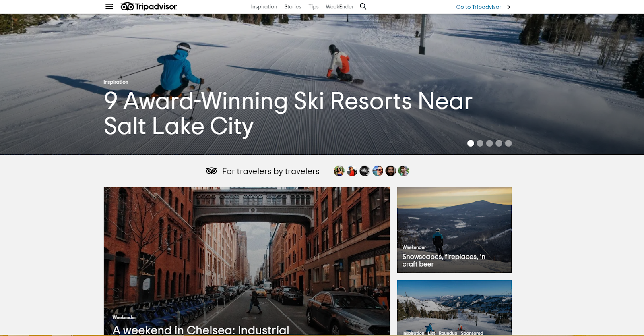This screenshot has width=644, height=336.
Task: Click the second traveler avatar
Action: point(352,171)
